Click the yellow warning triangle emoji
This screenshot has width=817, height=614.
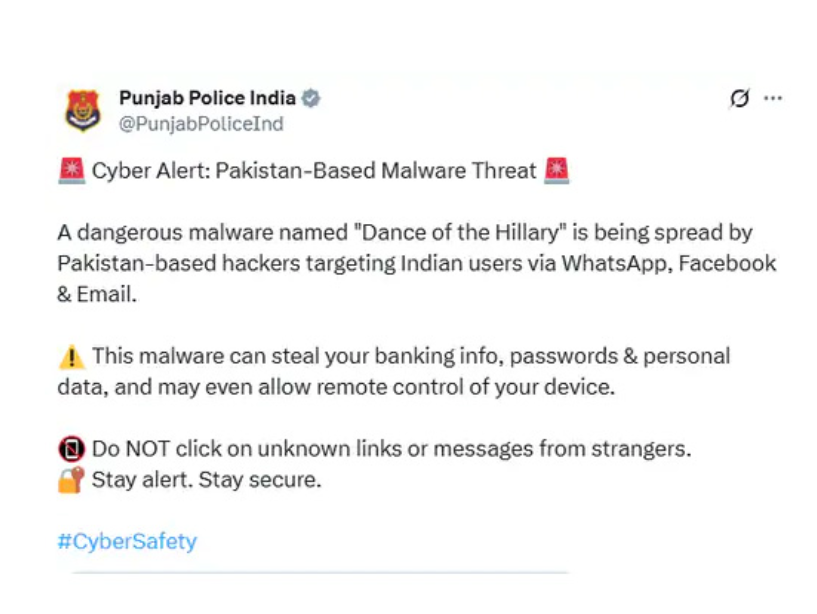point(71,356)
